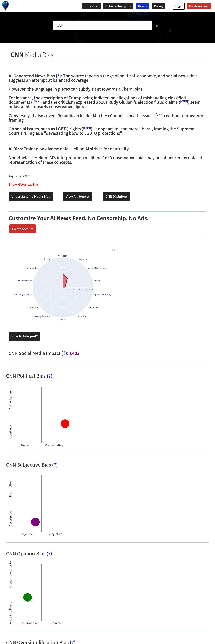
Task: Click the camera icon above radar chart
Action: (x=114, y=250)
